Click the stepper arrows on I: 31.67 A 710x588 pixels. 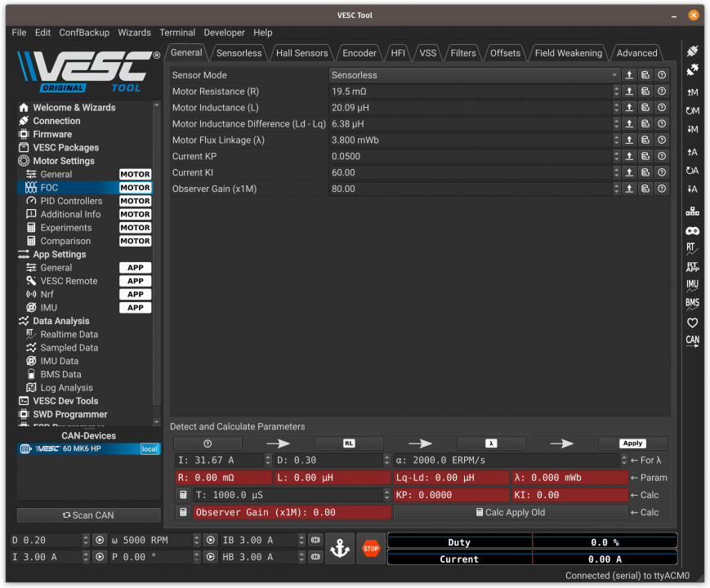pyautogui.click(x=267, y=461)
